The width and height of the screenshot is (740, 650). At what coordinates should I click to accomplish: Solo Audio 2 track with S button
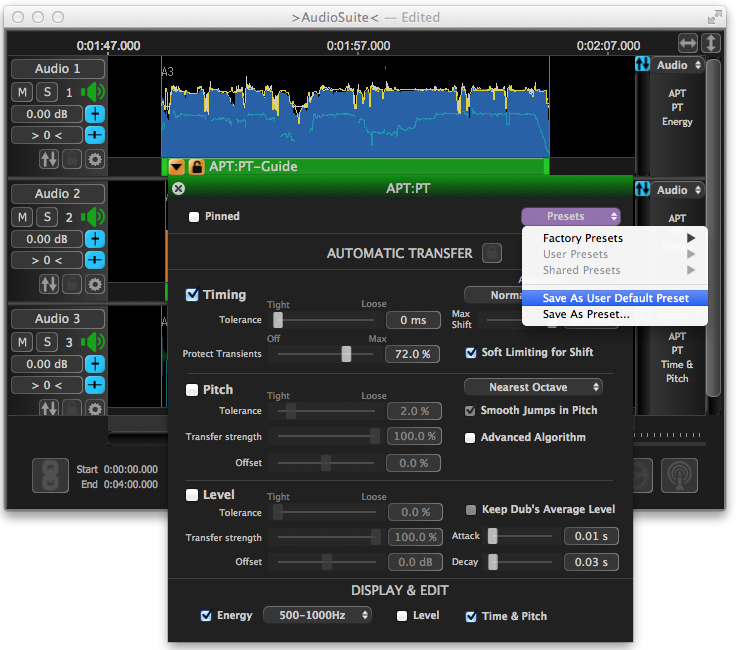coord(47,217)
